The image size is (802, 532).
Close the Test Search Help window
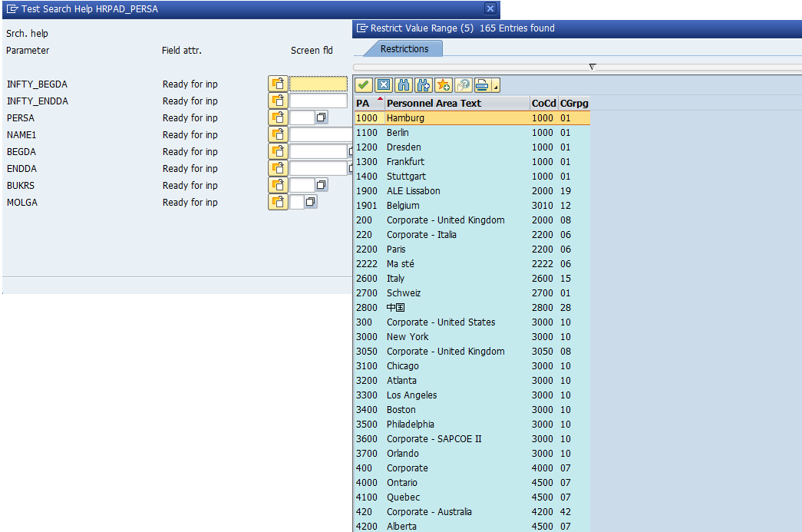tap(490, 8)
